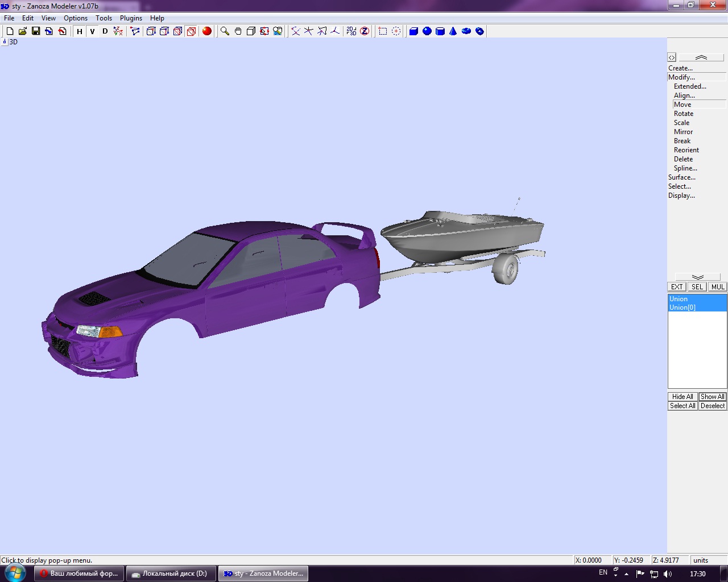Open the Plugins menu
Image resolution: width=728 pixels, height=582 pixels.
(131, 18)
